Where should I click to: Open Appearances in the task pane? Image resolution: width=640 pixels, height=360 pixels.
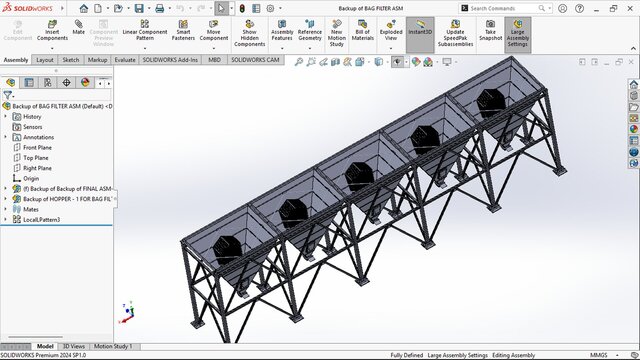[x=633, y=129]
